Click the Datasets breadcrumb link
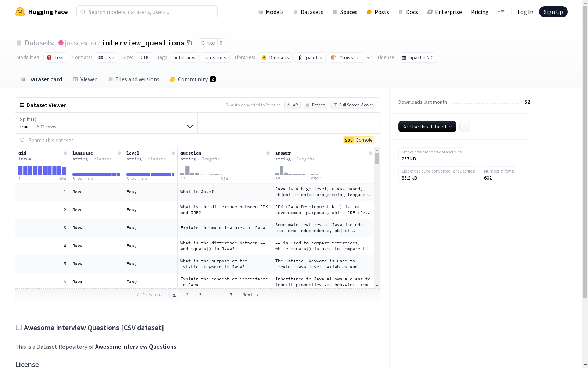This screenshot has height=368, width=588. pos(40,43)
